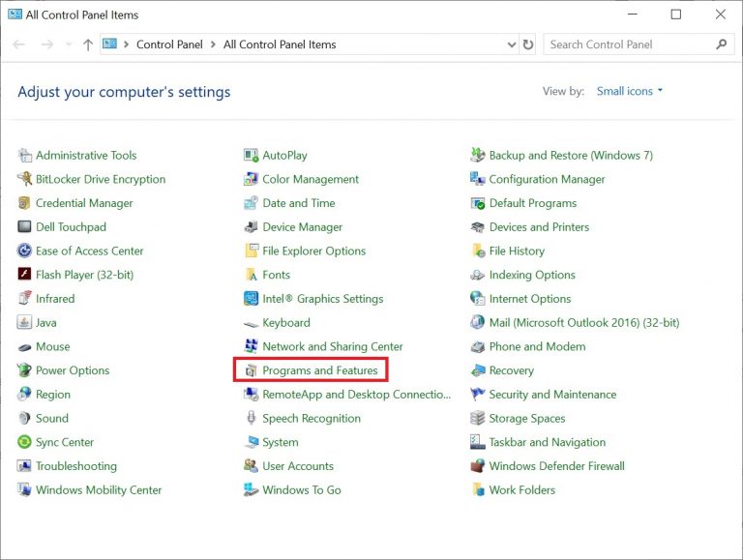Open the Speech Recognition microphone icon

(x=251, y=418)
